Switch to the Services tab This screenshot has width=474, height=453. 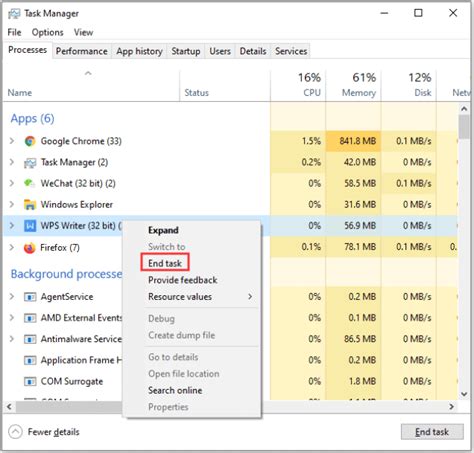[x=291, y=51]
